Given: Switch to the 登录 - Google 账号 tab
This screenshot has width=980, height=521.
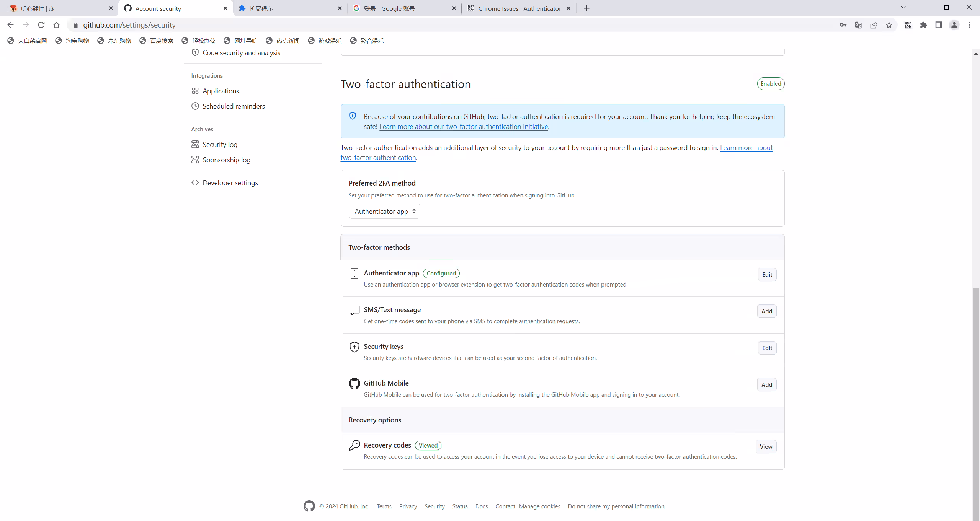Looking at the screenshot, I should coord(404,8).
